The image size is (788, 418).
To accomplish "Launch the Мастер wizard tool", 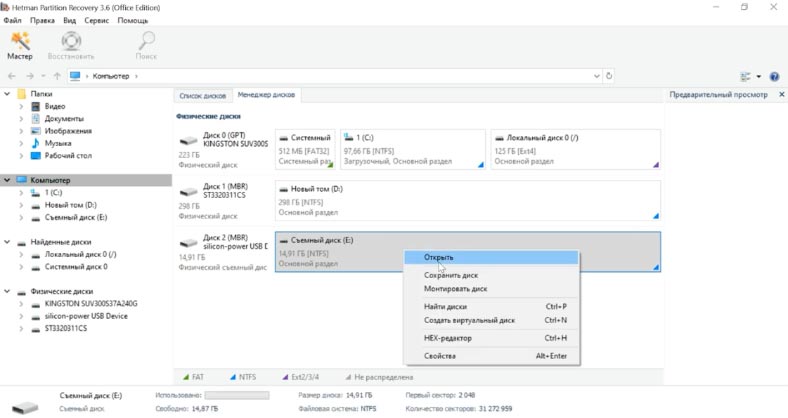I will tap(20, 46).
